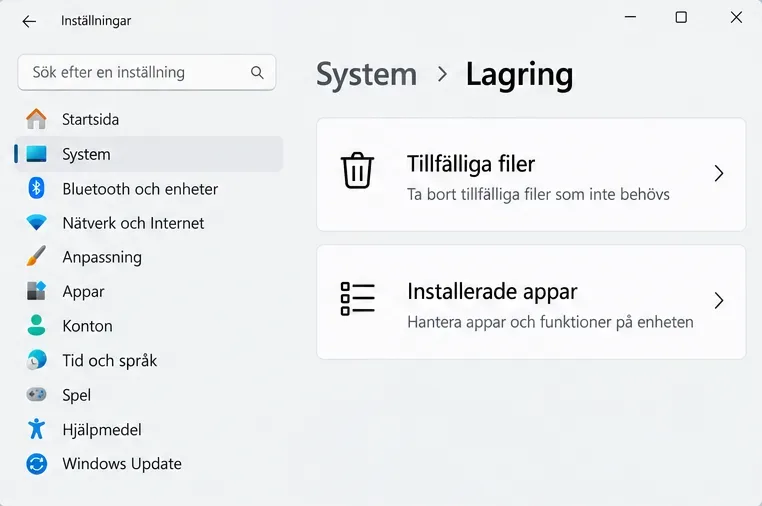Expand Installerade appar via its chevron
Screen dimensions: 762x506
click(719, 301)
